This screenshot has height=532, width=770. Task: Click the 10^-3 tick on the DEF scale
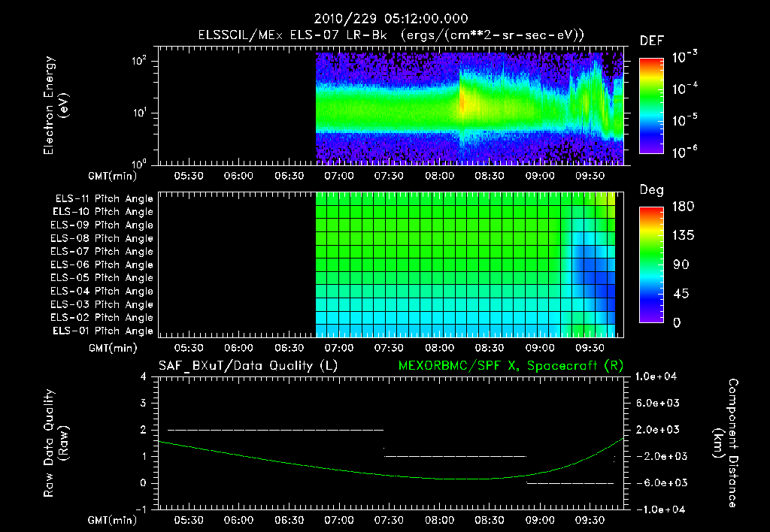pos(684,57)
